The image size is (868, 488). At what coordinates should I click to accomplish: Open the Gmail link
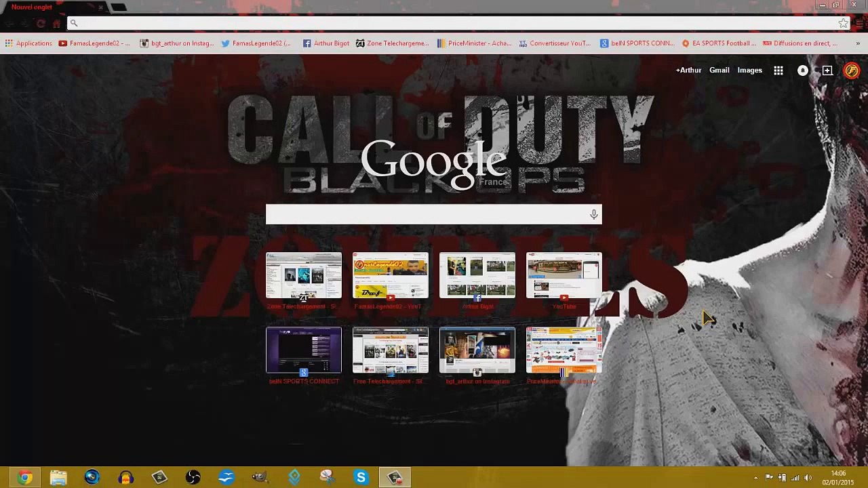pos(719,70)
